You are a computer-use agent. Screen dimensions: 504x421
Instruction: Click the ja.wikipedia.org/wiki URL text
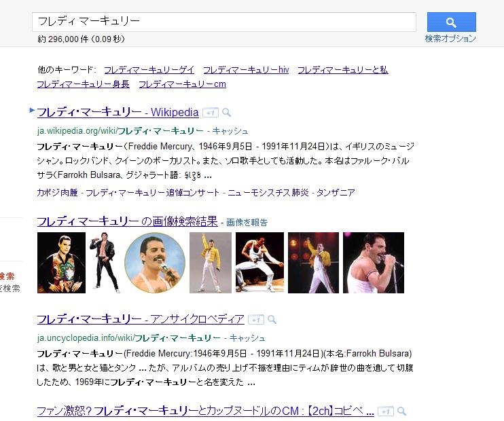tap(120, 131)
